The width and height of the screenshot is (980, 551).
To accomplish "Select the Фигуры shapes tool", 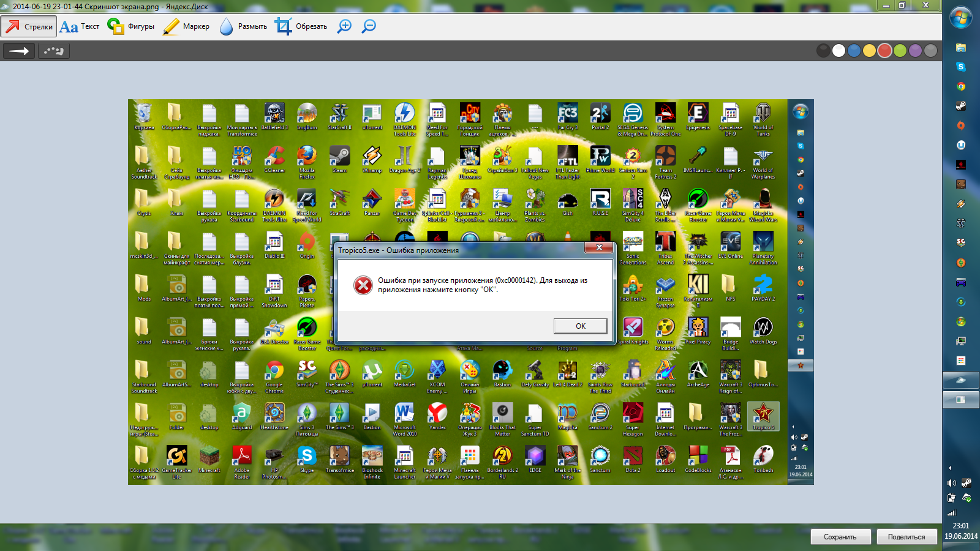I will coord(130,26).
